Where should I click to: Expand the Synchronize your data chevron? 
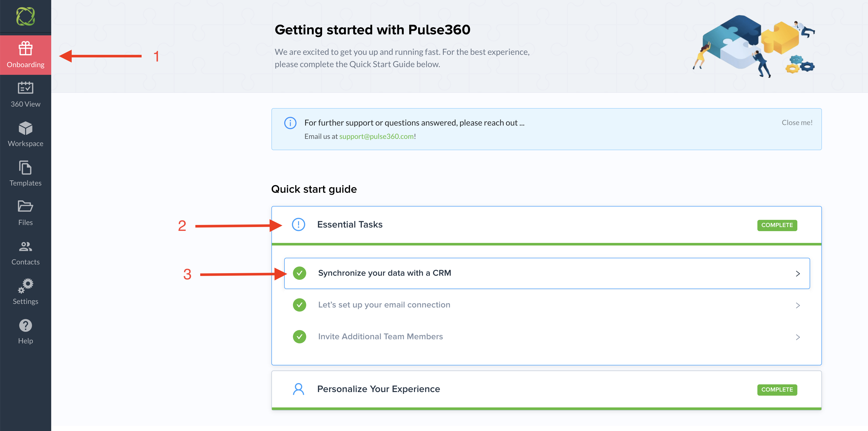coord(798,273)
